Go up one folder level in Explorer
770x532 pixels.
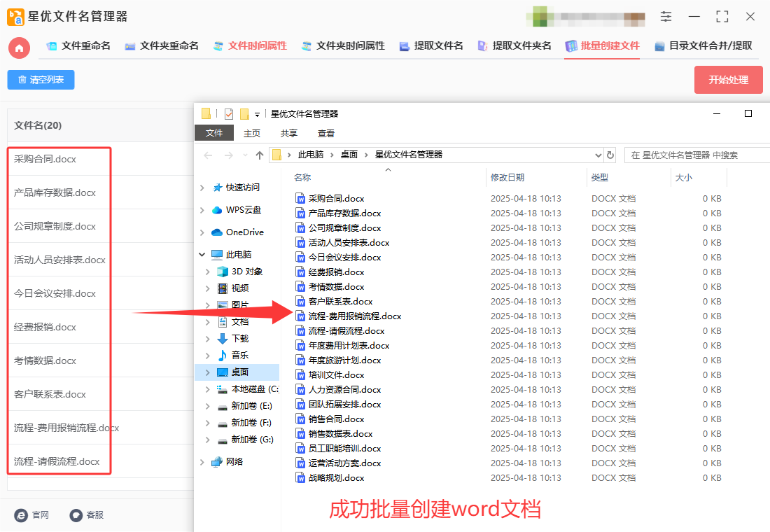click(x=260, y=155)
